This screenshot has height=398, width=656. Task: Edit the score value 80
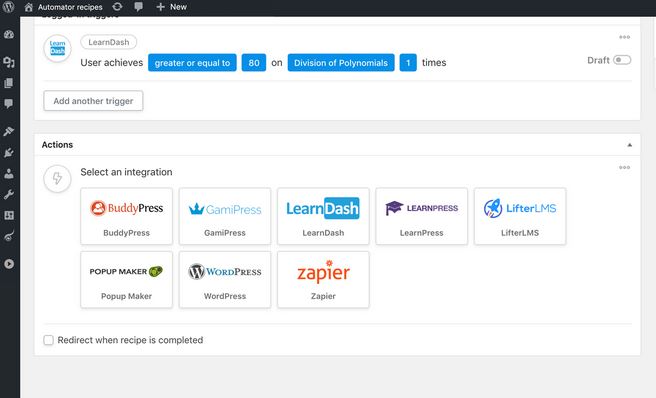tap(254, 63)
